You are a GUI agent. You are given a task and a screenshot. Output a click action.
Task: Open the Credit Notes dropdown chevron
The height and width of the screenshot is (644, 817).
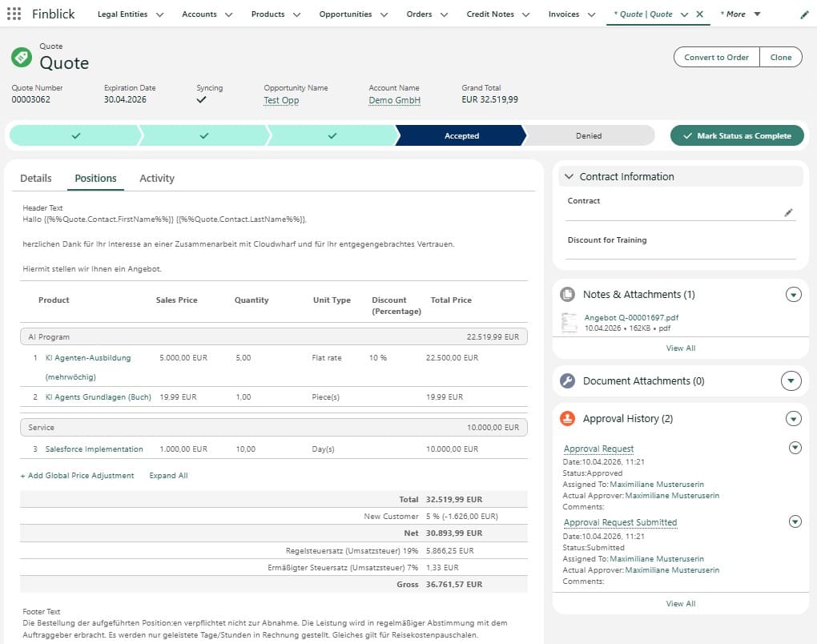pyautogui.click(x=525, y=14)
